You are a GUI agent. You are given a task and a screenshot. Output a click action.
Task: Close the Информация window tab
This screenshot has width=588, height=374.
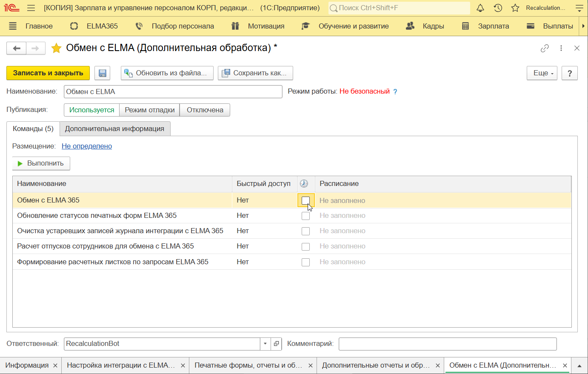(55, 365)
